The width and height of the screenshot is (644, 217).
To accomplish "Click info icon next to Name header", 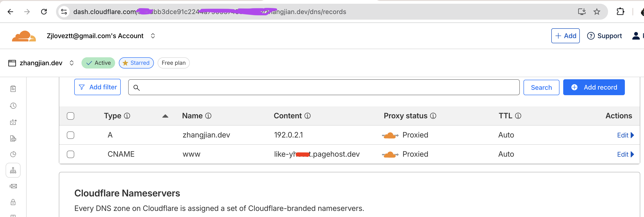I will pyautogui.click(x=208, y=116).
